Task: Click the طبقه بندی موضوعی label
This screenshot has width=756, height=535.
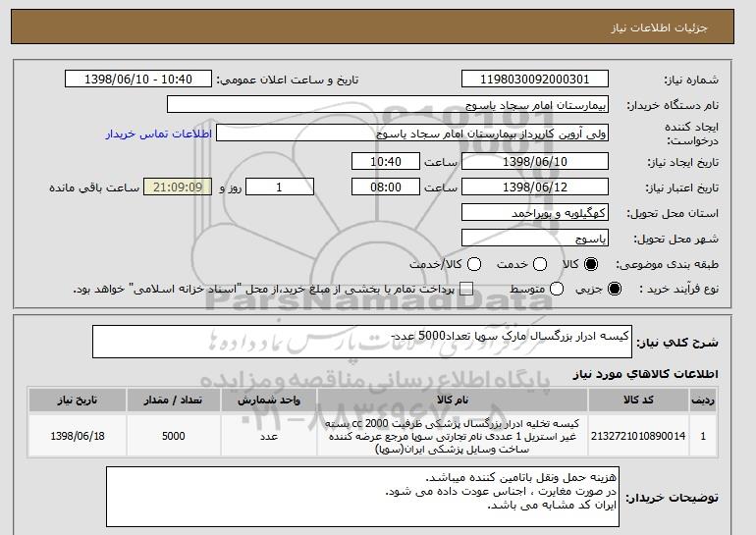Action: 667,264
